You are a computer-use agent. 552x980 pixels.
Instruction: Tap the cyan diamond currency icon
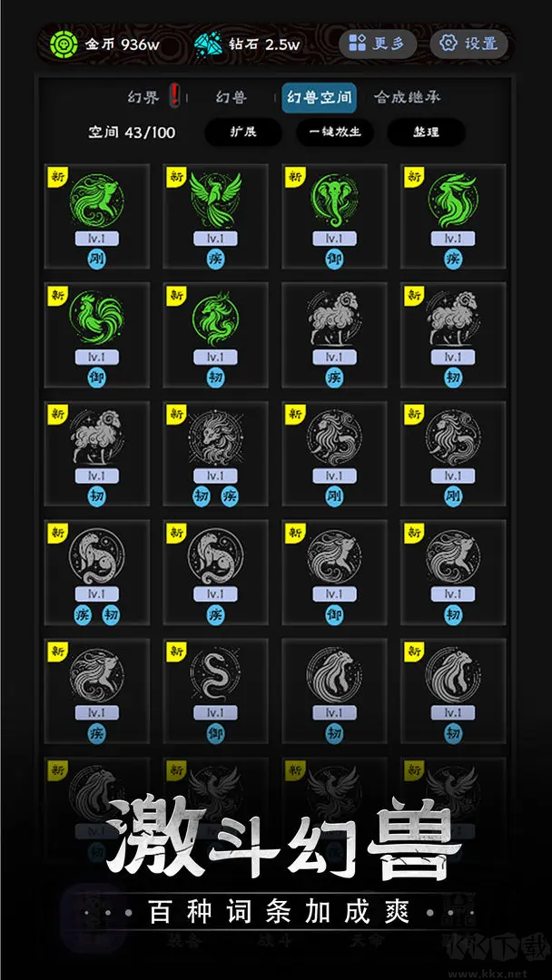tap(208, 44)
